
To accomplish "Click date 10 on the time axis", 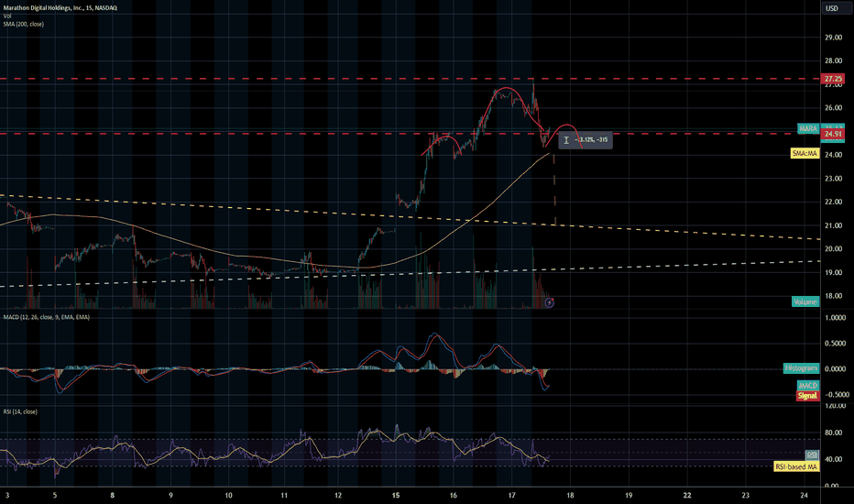I will pos(229,495).
